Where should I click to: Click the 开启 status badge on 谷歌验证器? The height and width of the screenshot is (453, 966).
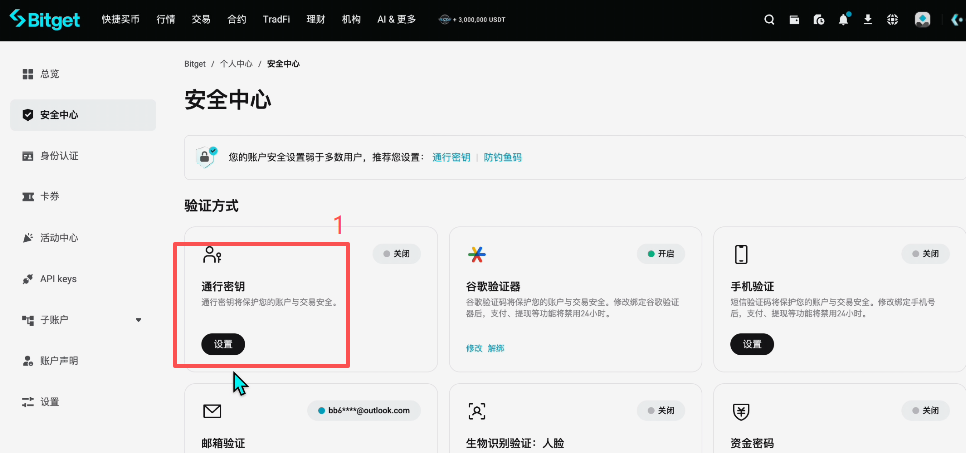coord(661,253)
